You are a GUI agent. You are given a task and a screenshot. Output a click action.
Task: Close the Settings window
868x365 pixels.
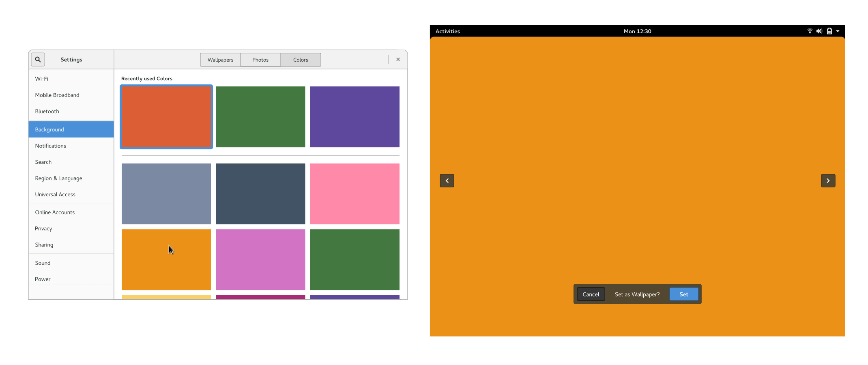click(x=398, y=60)
